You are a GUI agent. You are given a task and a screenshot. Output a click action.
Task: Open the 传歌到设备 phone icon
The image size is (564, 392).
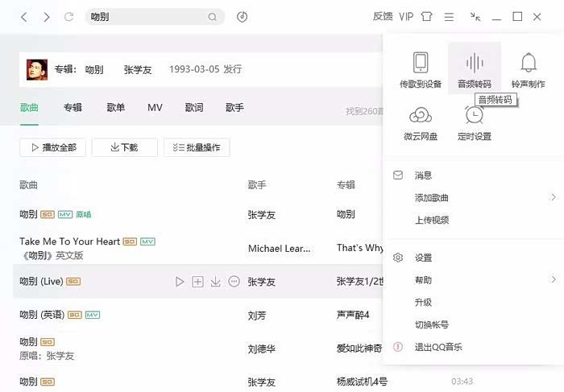[420, 63]
